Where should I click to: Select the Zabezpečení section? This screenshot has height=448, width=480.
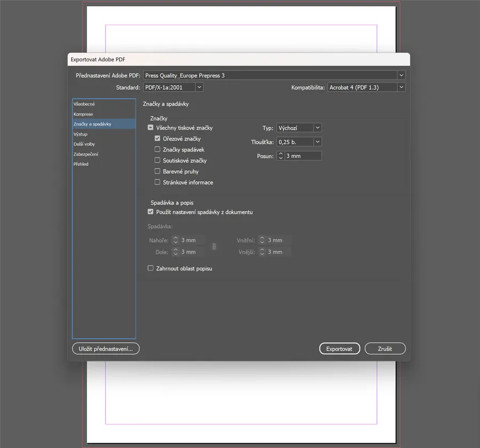tap(104, 154)
